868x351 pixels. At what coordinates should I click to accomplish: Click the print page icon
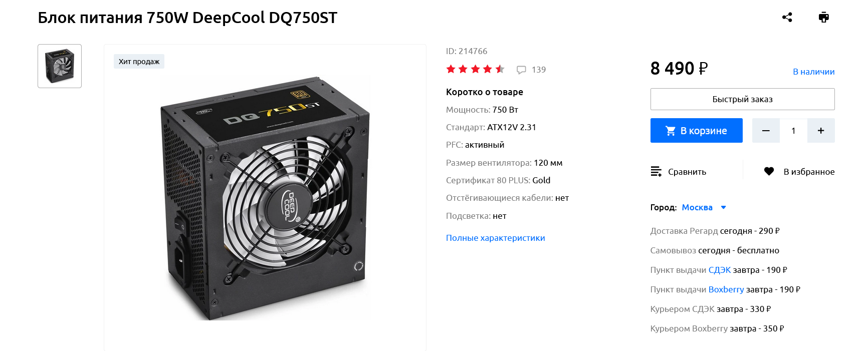[x=823, y=18]
